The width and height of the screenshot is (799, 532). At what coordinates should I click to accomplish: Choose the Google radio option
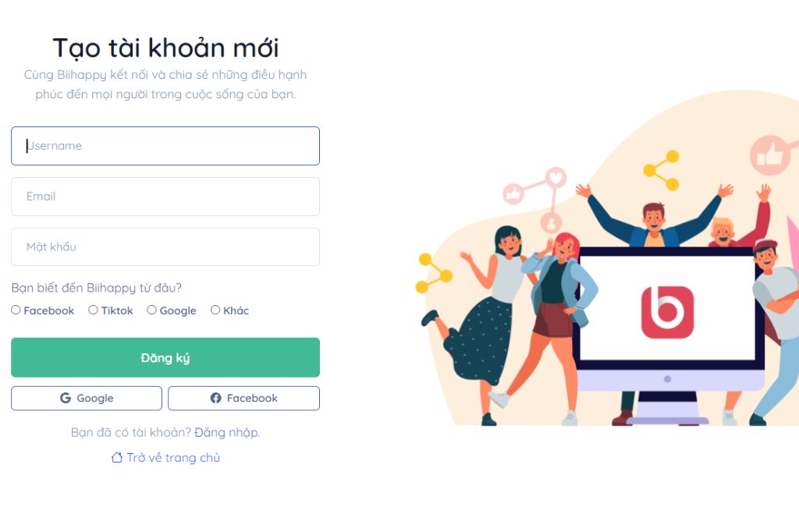(x=151, y=310)
